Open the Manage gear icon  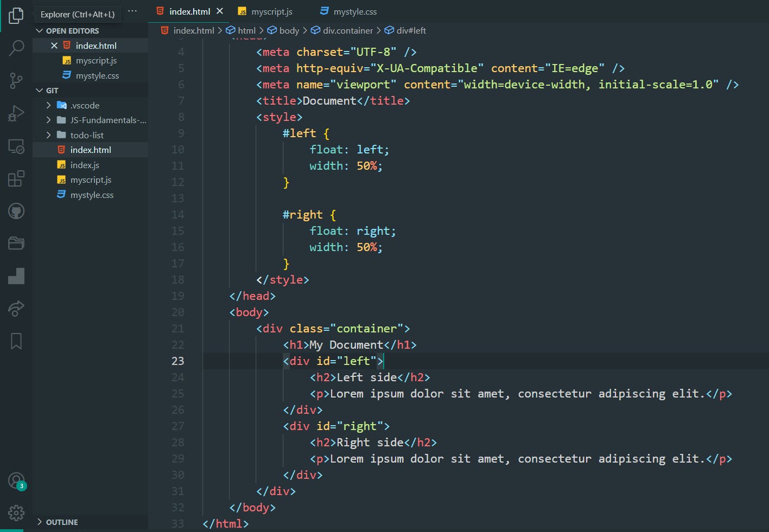click(16, 512)
